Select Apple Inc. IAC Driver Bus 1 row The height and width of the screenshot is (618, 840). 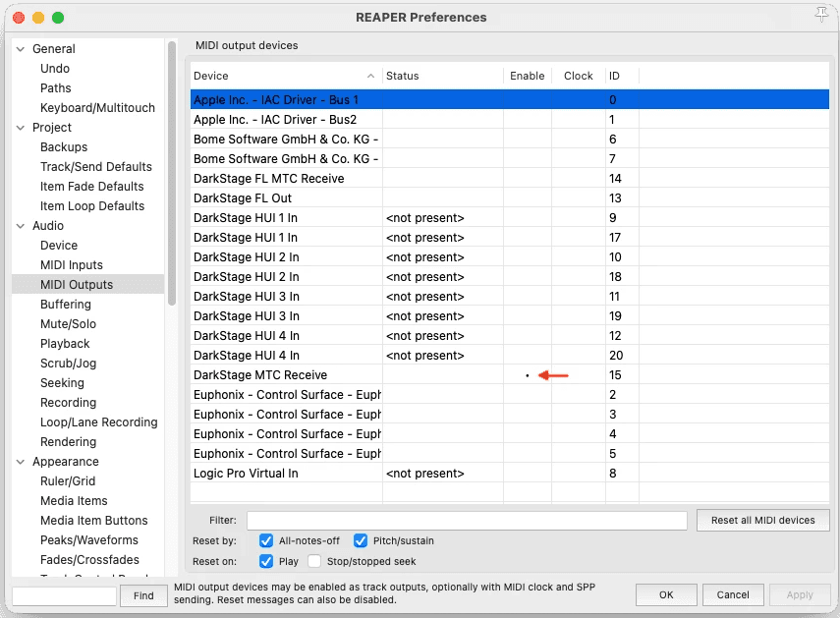click(510, 100)
